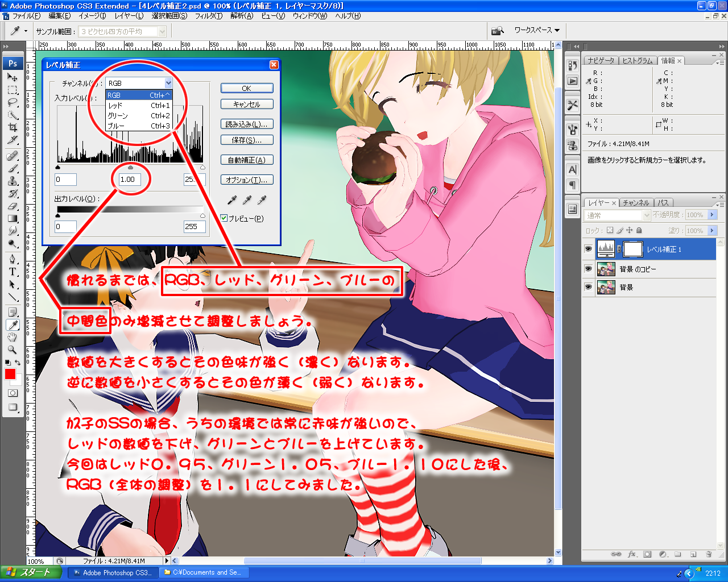Expand the 不透明度 opacity arrow

click(712, 215)
